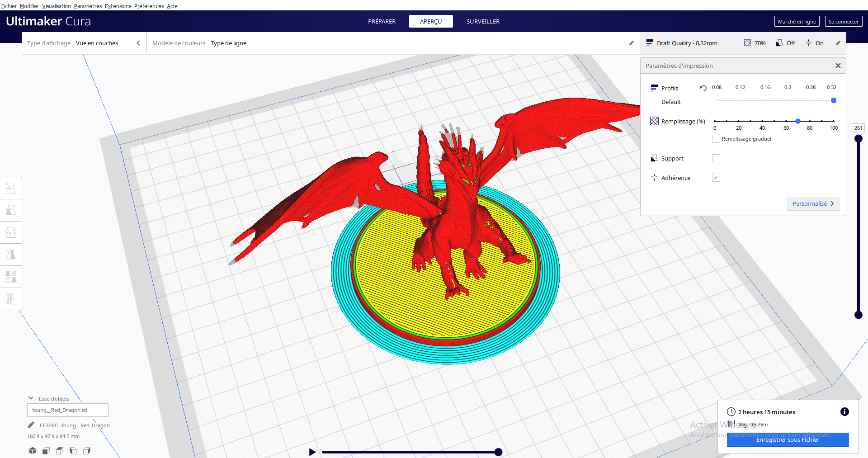Screen dimensions: 868x458
Task: Click the pencil icon beside CE3PRO_Young_Red_Dragon
Action: click(31, 425)
